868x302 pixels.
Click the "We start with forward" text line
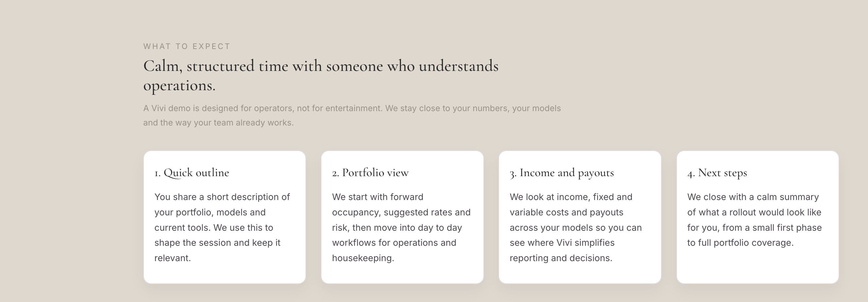(377, 197)
